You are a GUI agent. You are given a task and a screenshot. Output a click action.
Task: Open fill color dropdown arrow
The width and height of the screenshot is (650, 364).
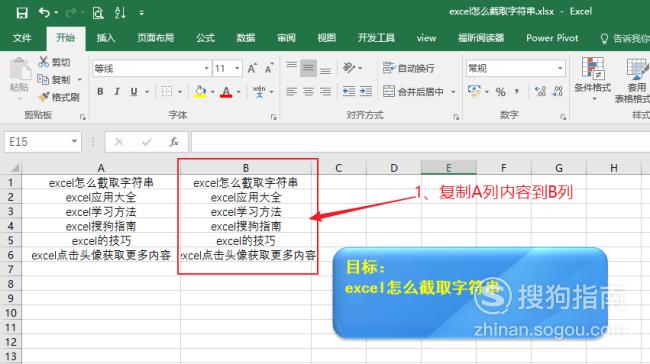coord(213,92)
